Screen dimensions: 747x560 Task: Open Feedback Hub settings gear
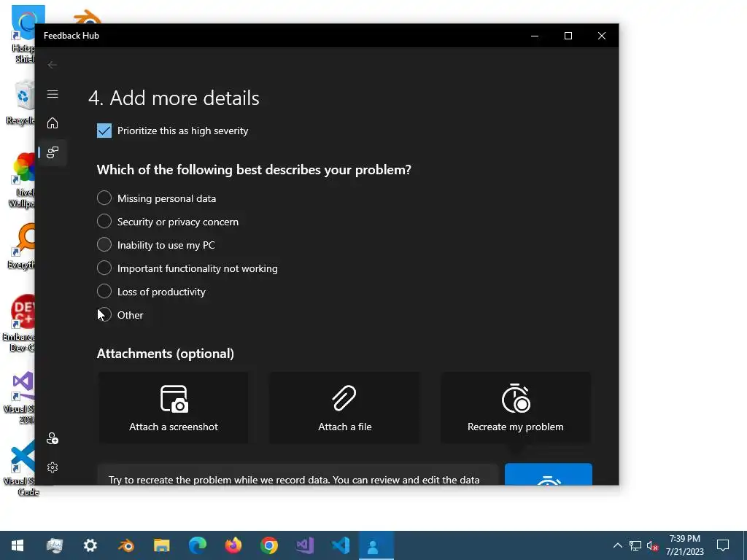pyautogui.click(x=53, y=467)
